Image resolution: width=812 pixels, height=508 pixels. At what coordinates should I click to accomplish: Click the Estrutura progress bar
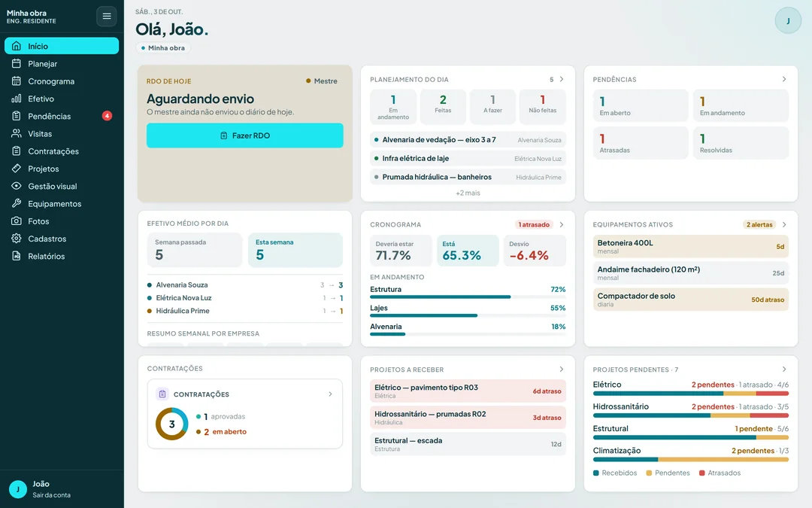pyautogui.click(x=468, y=297)
